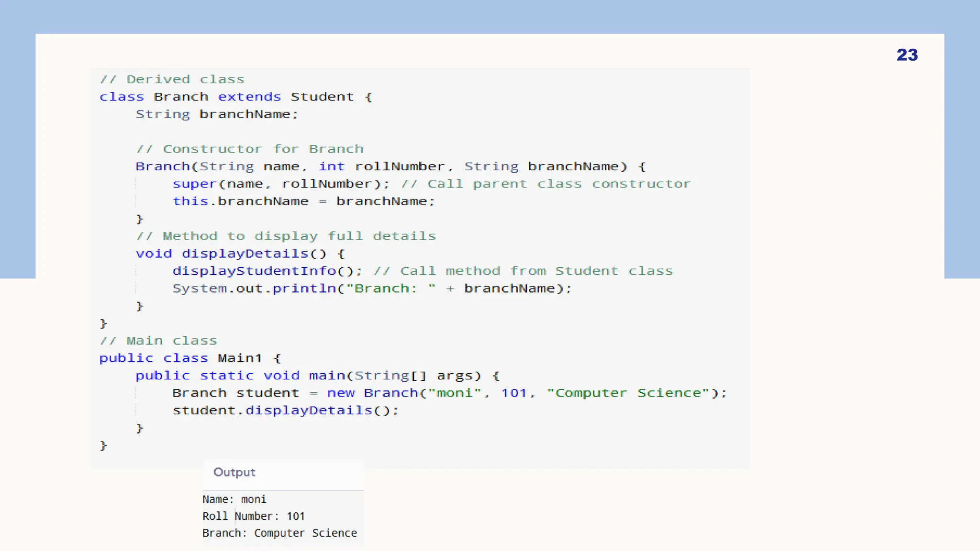Click the 'extends' keyword in class declaration
980x551 pixels.
(x=249, y=97)
